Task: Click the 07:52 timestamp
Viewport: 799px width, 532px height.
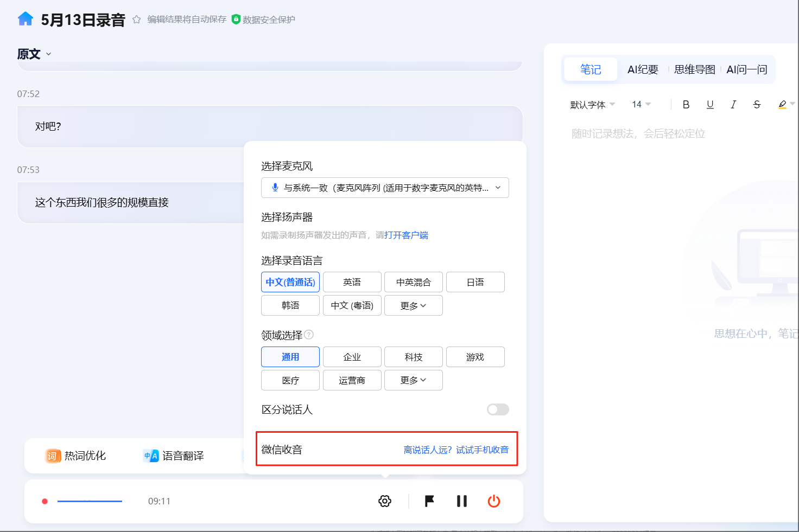Action: click(28, 94)
